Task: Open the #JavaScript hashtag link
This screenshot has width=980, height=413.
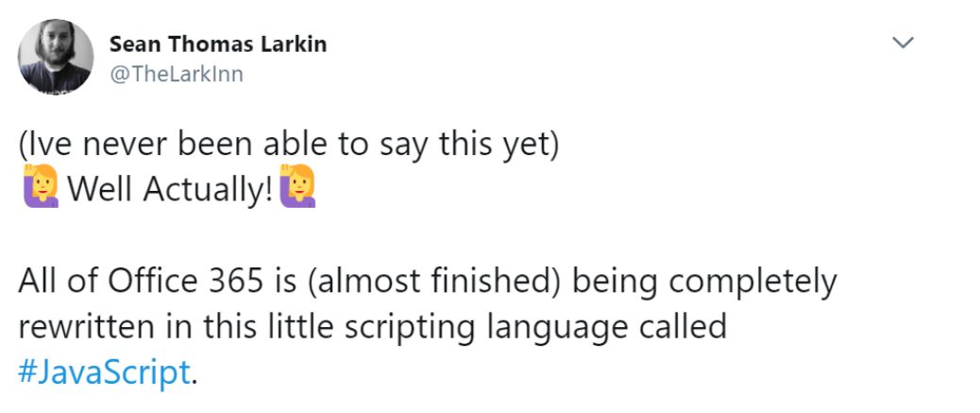Action: pos(104,371)
